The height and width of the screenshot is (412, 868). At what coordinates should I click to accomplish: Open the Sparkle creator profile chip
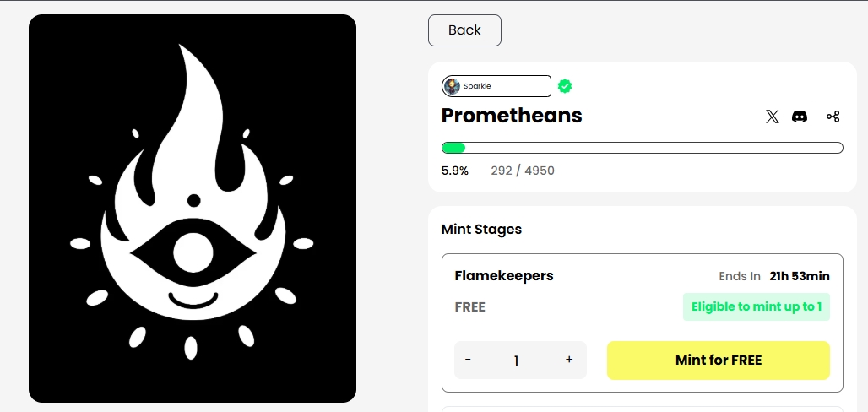point(496,86)
